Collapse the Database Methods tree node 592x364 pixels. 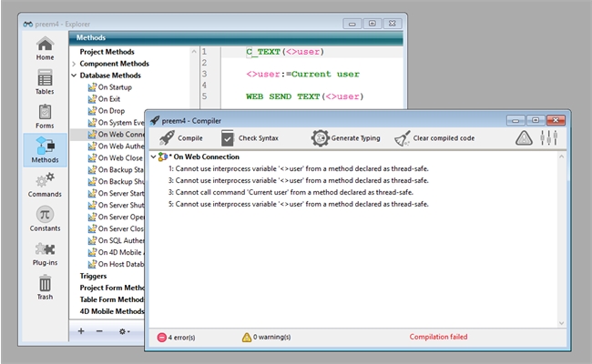(x=73, y=76)
